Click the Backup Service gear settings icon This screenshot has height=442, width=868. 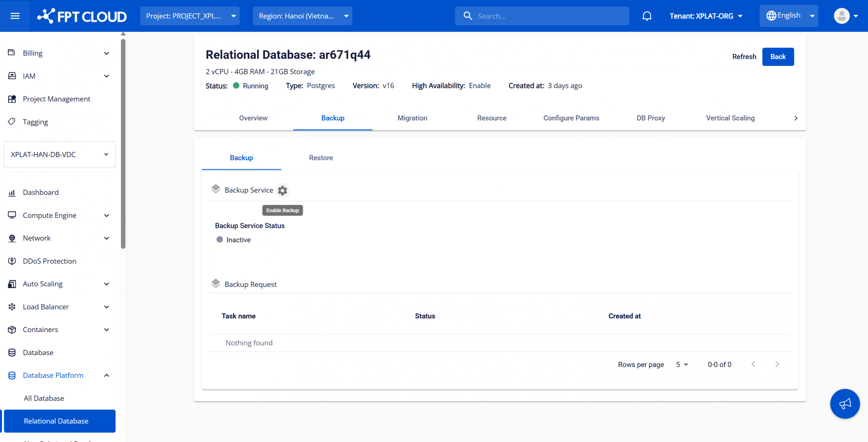click(282, 190)
